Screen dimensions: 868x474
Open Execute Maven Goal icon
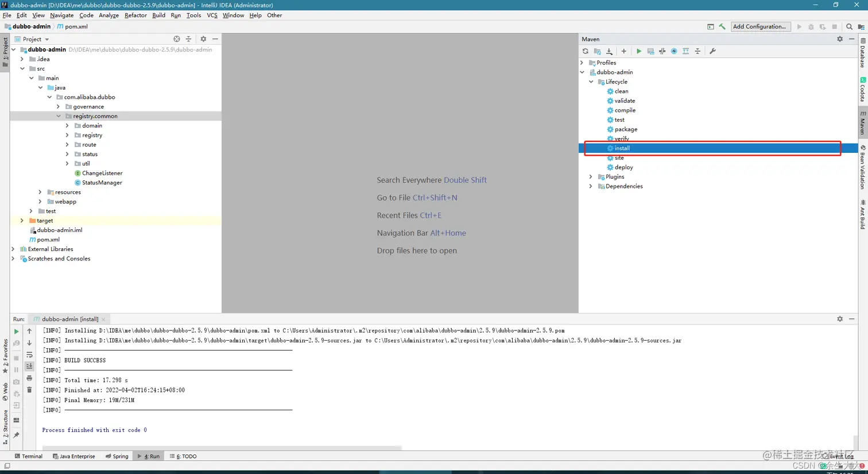[x=650, y=51]
